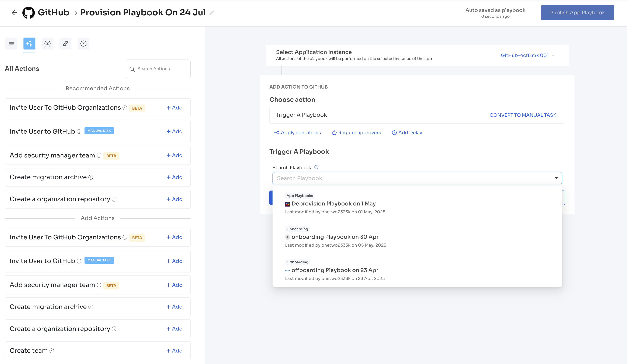This screenshot has width=627, height=364.
Task: Open the overview lines tab icon
Action: (x=11, y=44)
